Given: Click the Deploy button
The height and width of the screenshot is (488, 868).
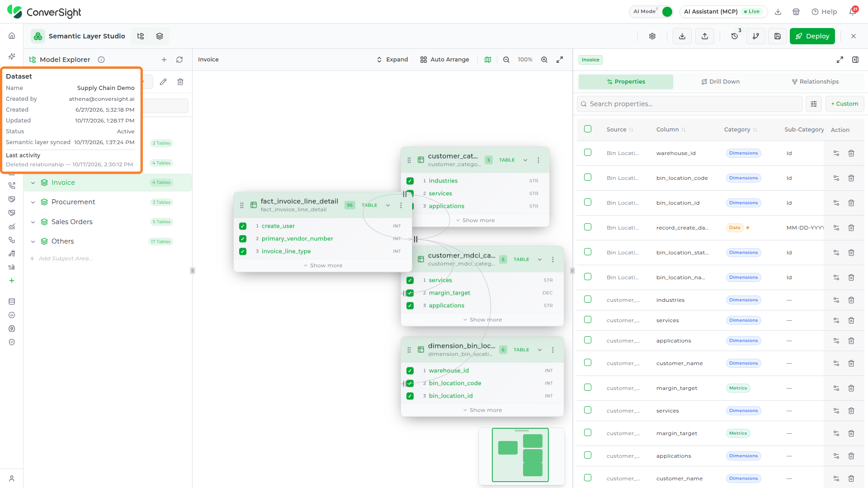Looking at the screenshot, I should point(812,36).
